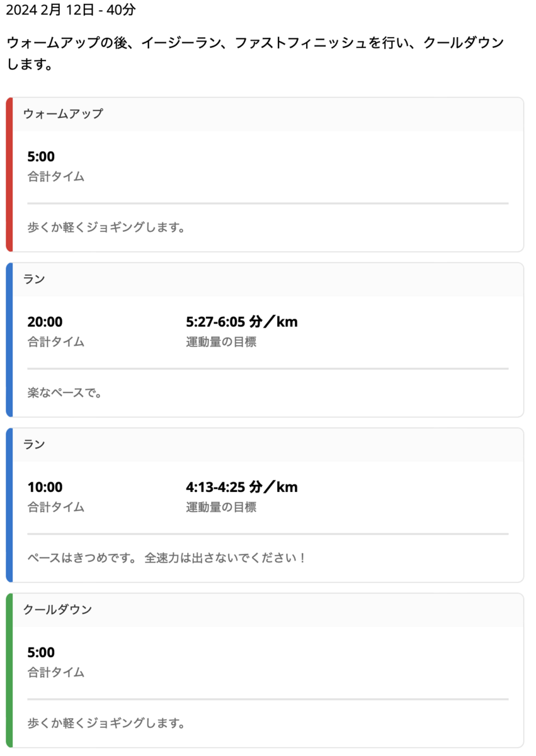Click the first ラン card header
The image size is (536, 756).
268,279
